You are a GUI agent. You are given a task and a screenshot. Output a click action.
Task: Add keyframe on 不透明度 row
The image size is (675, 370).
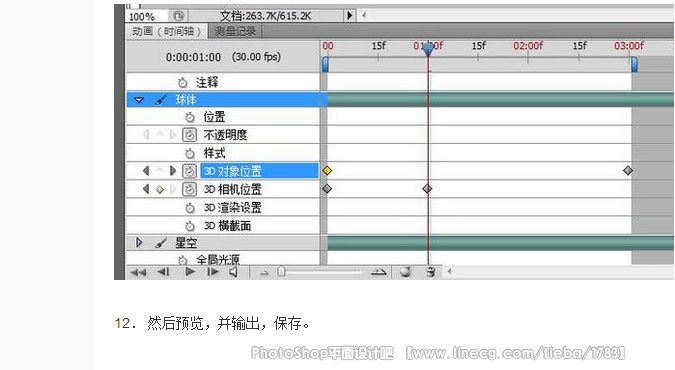(160, 134)
